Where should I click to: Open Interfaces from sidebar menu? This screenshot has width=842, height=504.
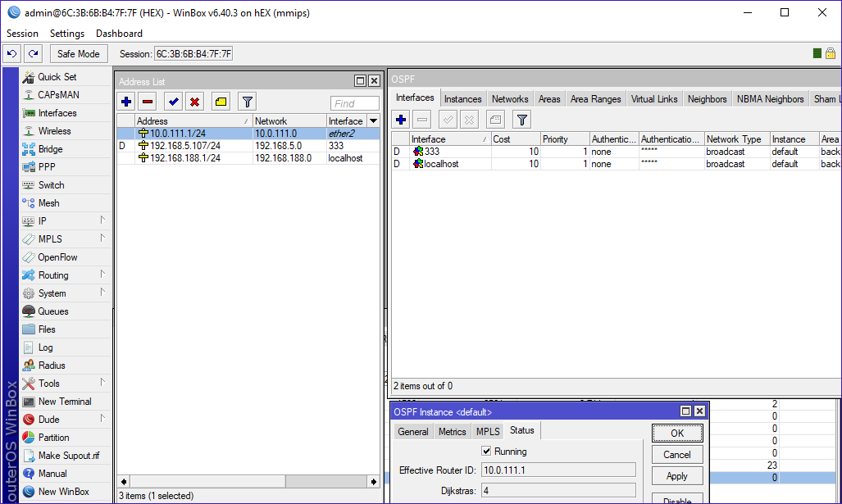[x=66, y=113]
